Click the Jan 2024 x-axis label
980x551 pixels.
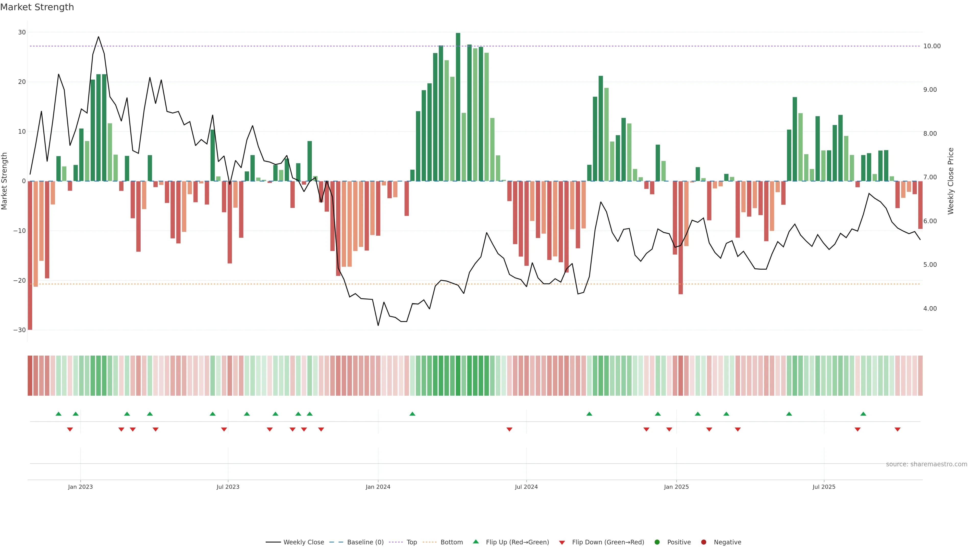(x=378, y=487)
